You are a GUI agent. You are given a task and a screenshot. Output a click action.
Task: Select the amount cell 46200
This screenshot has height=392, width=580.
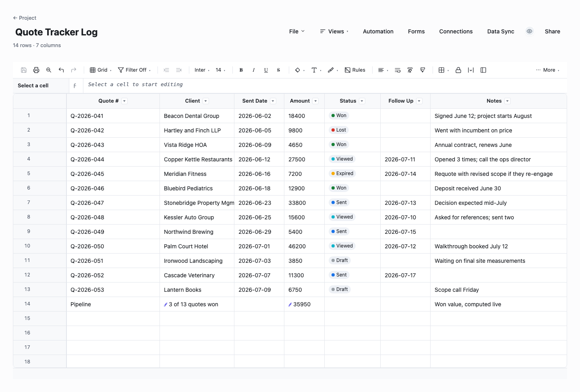click(x=304, y=246)
